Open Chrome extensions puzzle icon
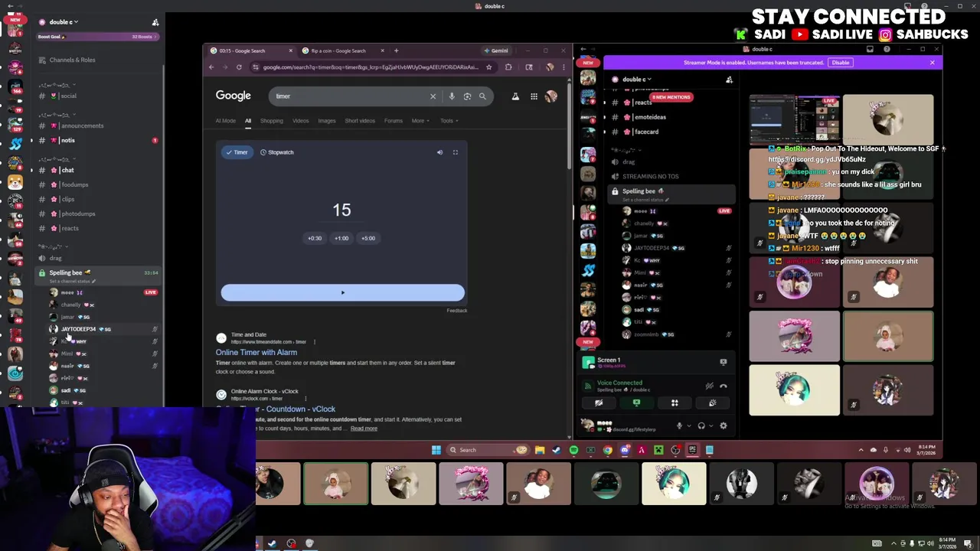Viewport: 980px width, 551px height. point(508,67)
